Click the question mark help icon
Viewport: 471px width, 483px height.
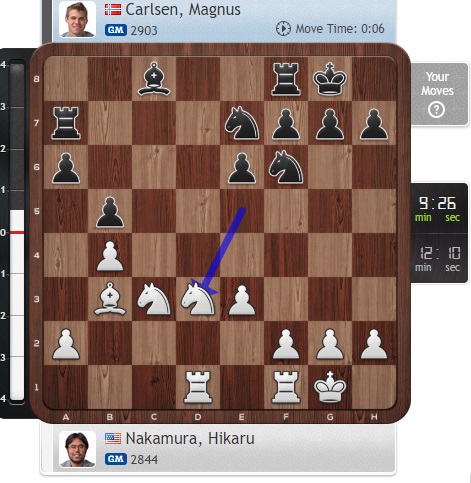click(x=436, y=109)
